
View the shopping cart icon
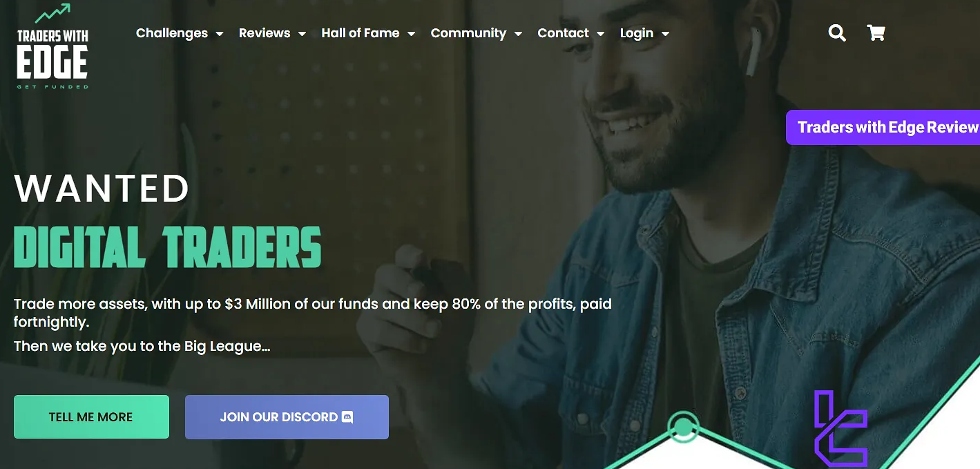click(876, 32)
